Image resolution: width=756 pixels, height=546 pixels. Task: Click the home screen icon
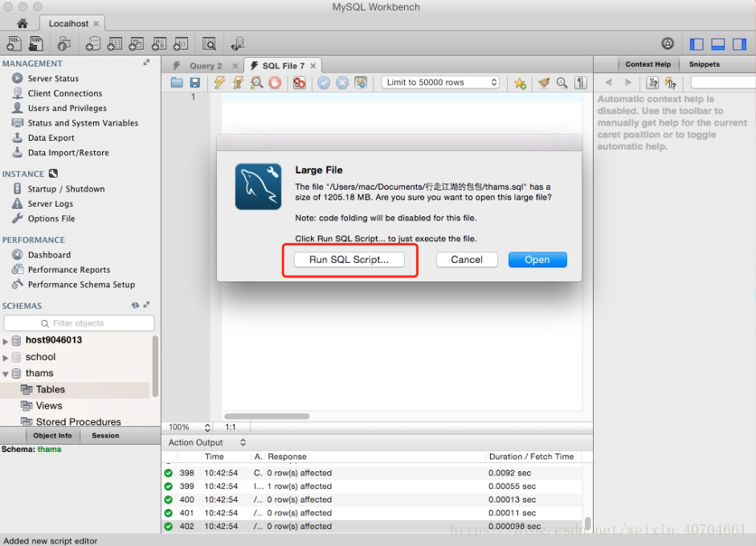click(x=22, y=23)
